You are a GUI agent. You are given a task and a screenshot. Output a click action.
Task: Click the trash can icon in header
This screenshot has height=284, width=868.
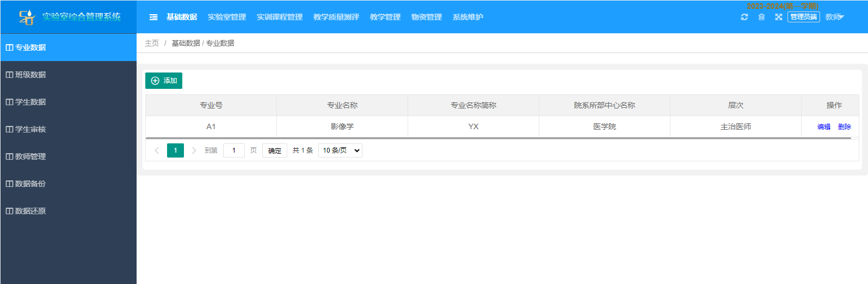tap(761, 17)
